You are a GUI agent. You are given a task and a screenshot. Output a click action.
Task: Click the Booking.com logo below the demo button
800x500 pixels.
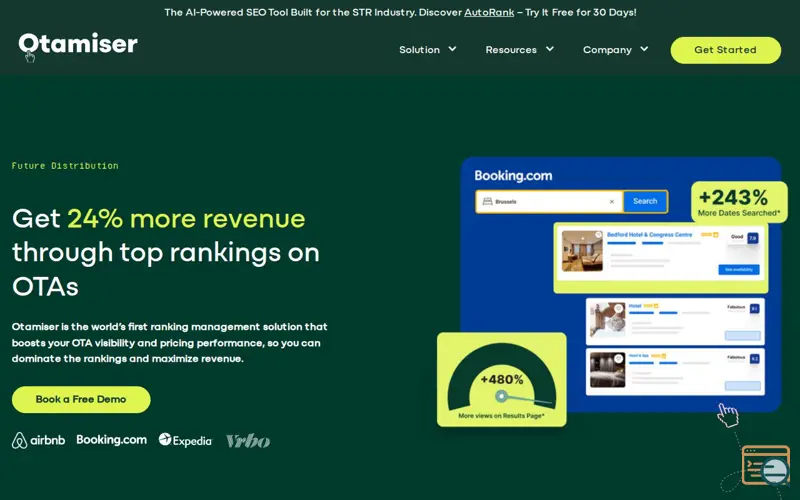coord(112,440)
